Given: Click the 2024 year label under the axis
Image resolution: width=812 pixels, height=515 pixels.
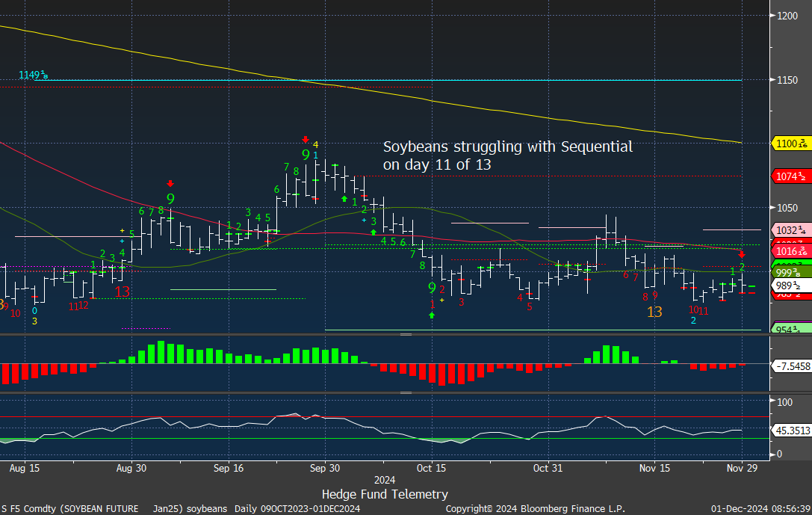Looking at the screenshot, I should tap(385, 481).
